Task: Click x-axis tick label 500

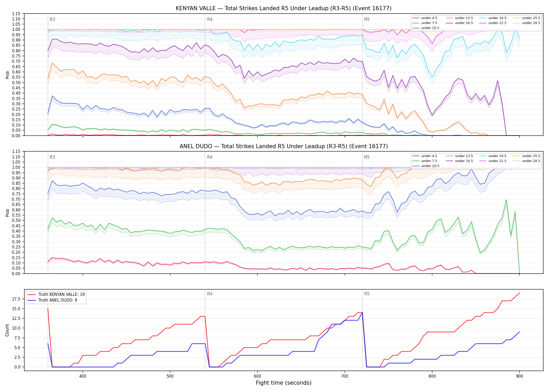Action: [170, 376]
